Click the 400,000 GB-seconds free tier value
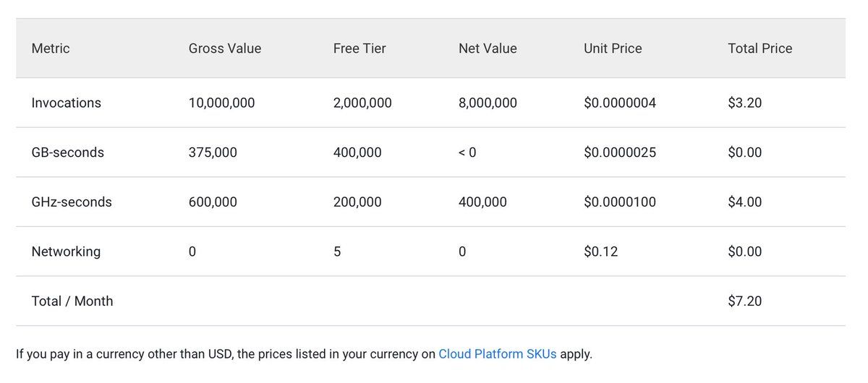The height and width of the screenshot is (383, 868). 357,152
